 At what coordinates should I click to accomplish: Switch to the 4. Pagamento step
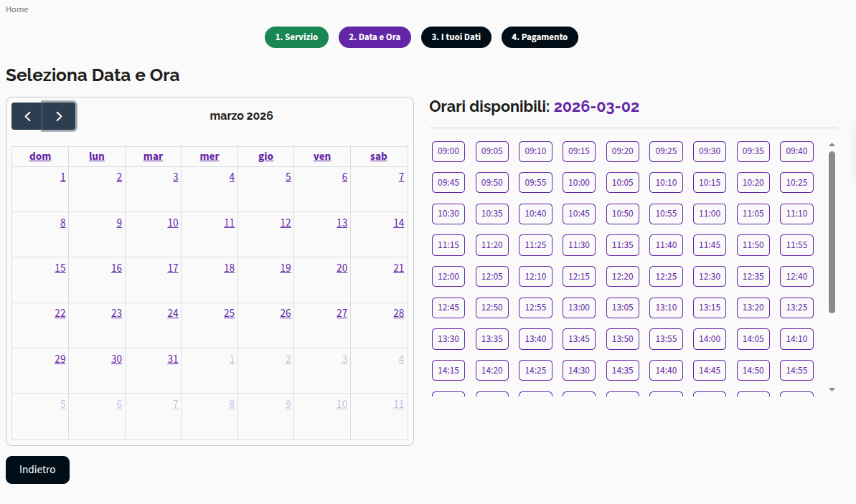pos(540,37)
